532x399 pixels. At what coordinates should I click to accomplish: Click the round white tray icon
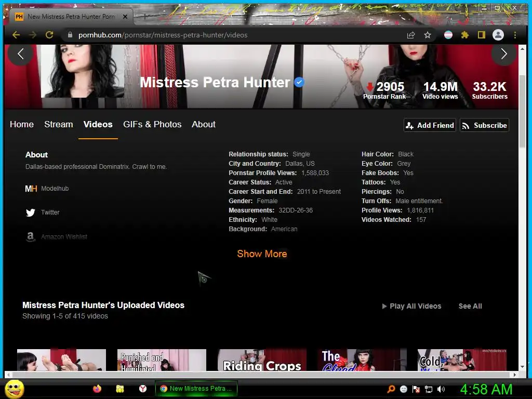click(x=403, y=389)
